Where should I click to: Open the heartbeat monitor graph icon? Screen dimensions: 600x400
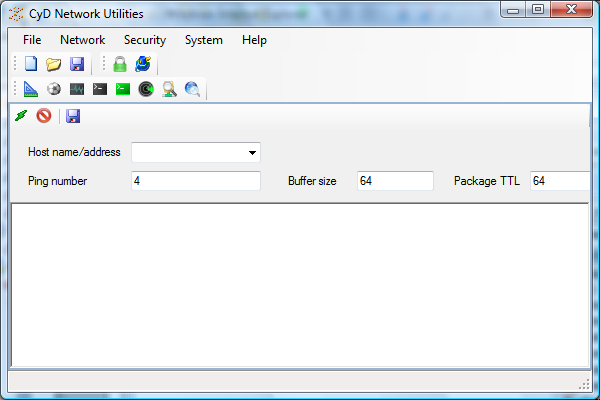(x=77, y=89)
